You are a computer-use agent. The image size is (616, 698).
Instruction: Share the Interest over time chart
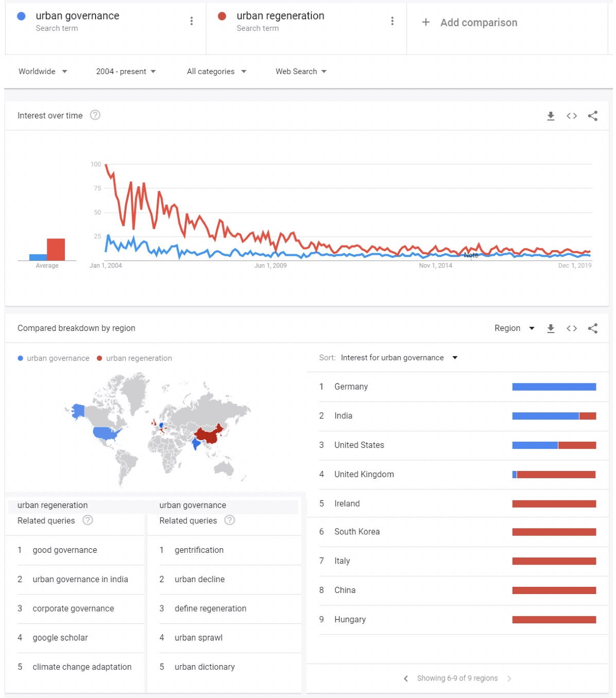coord(593,116)
